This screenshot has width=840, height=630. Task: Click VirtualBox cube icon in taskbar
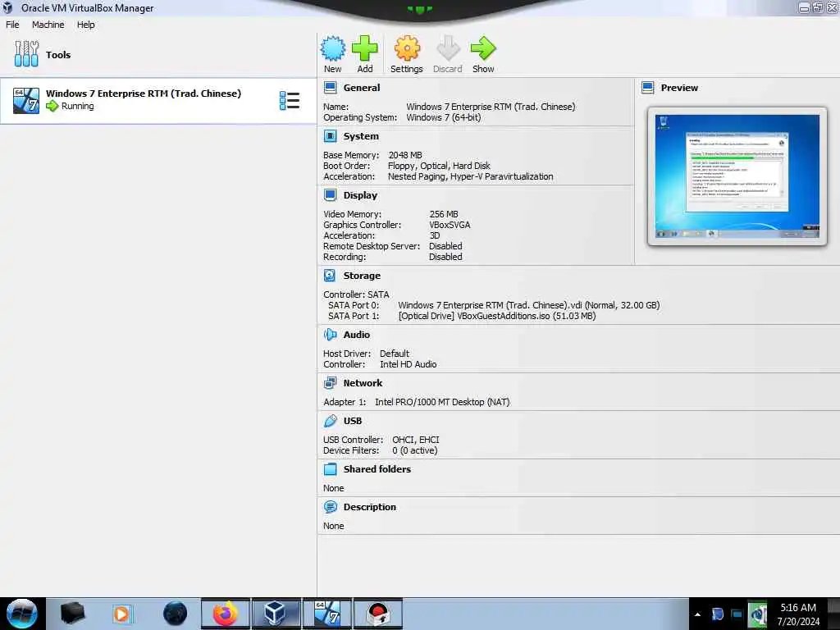[x=276, y=614]
